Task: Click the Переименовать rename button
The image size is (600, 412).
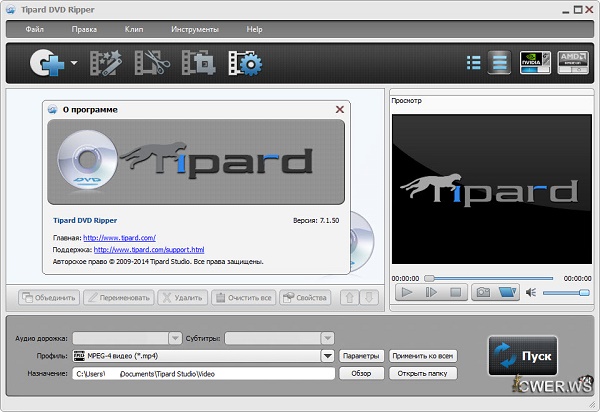Action: click(x=119, y=298)
